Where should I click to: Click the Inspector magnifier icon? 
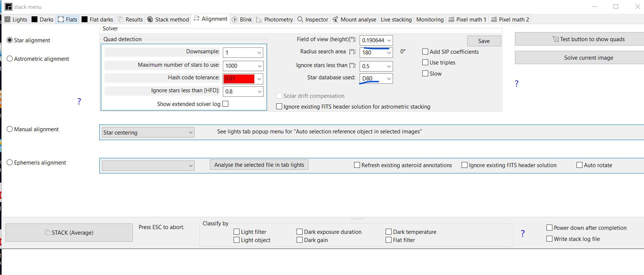pyautogui.click(x=300, y=19)
